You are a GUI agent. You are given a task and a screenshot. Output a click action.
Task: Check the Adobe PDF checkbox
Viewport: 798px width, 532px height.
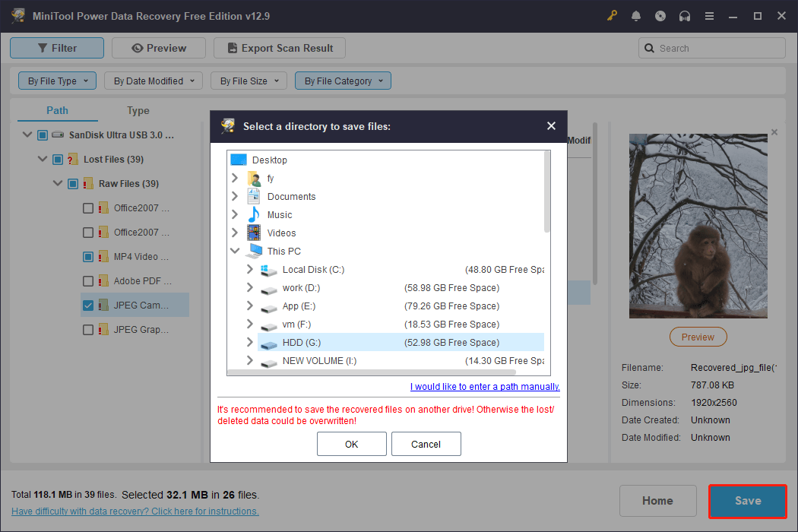pos(88,281)
